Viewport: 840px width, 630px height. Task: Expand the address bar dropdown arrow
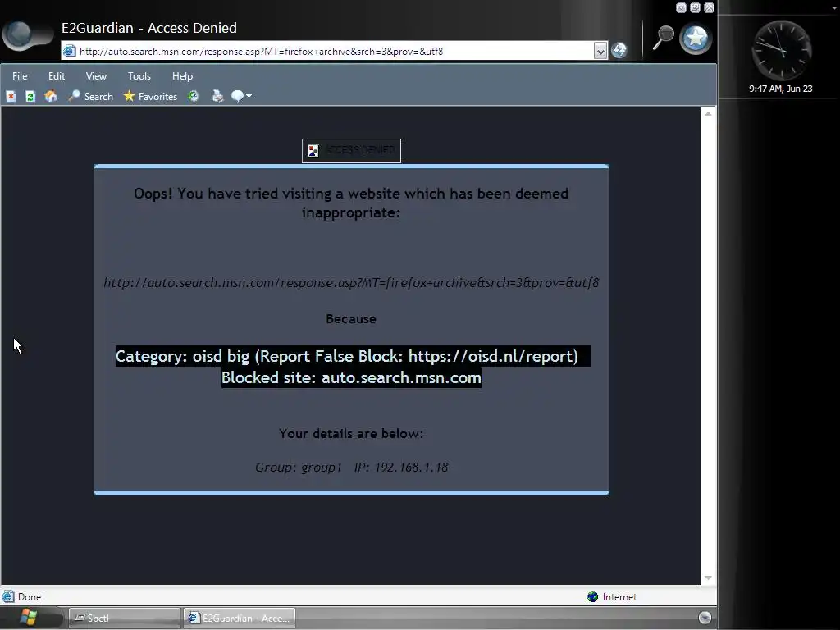(600, 52)
